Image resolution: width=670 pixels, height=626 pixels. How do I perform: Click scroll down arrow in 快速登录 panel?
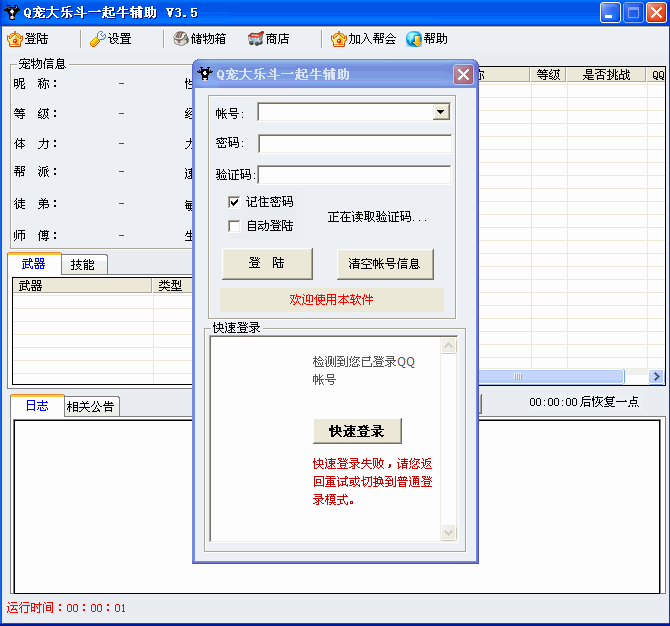(448, 532)
